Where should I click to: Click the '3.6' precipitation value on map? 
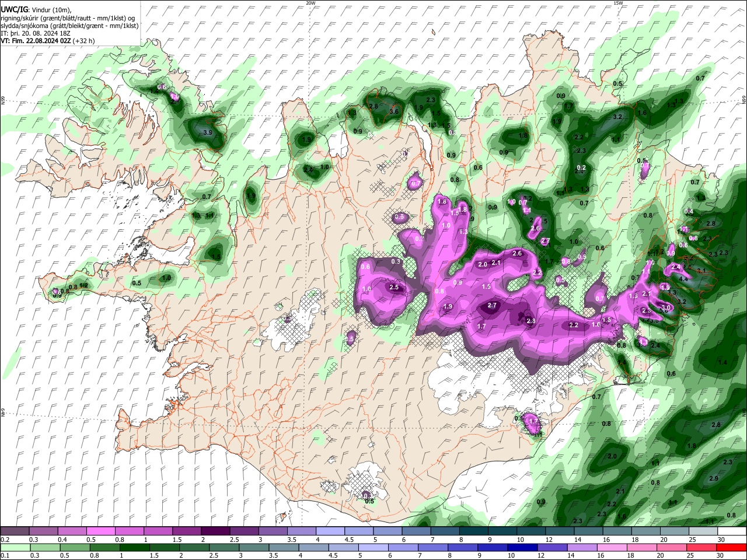pos(394,111)
